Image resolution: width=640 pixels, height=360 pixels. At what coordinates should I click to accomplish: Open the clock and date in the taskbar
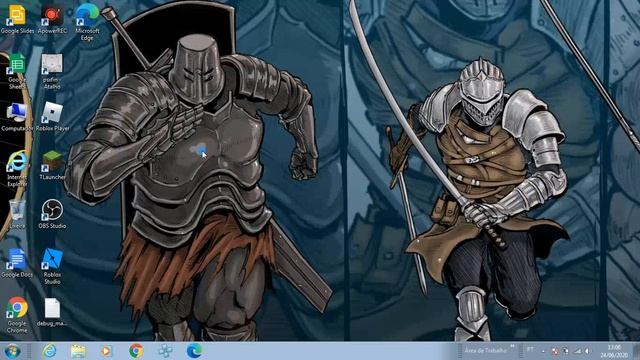click(x=614, y=351)
